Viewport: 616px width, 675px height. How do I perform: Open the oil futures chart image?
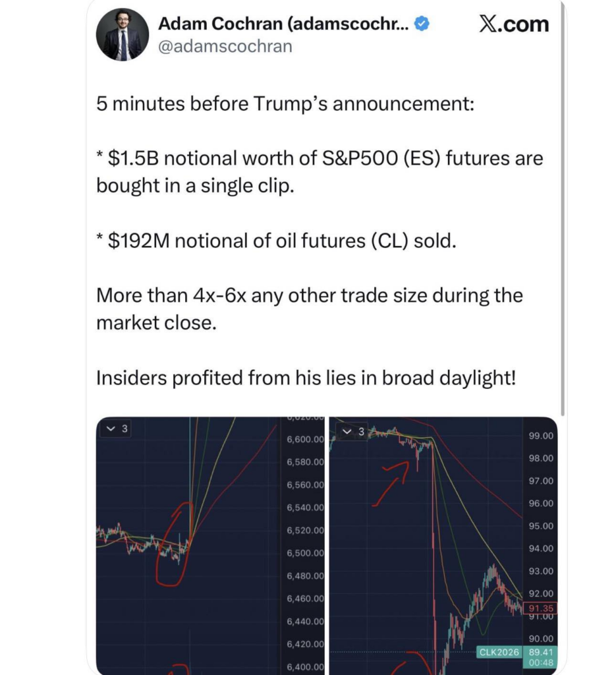point(443,545)
